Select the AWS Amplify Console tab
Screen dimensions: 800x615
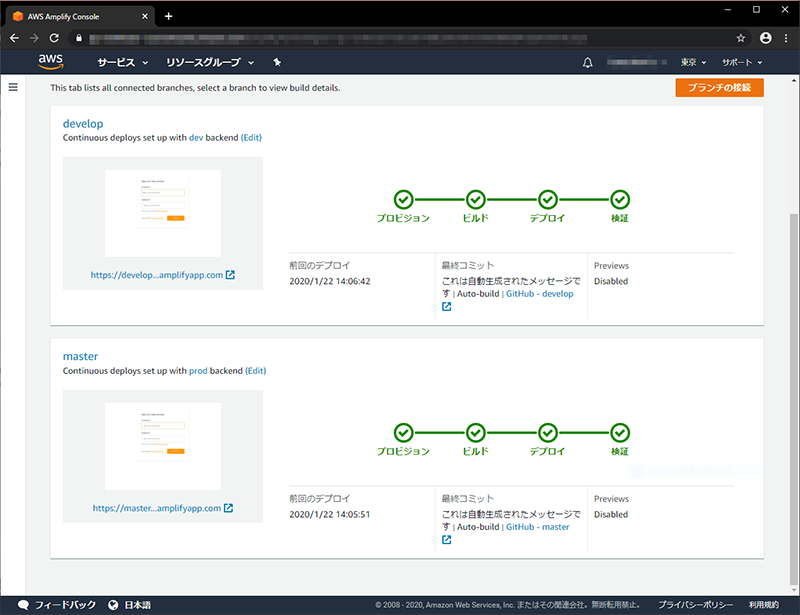coord(80,16)
